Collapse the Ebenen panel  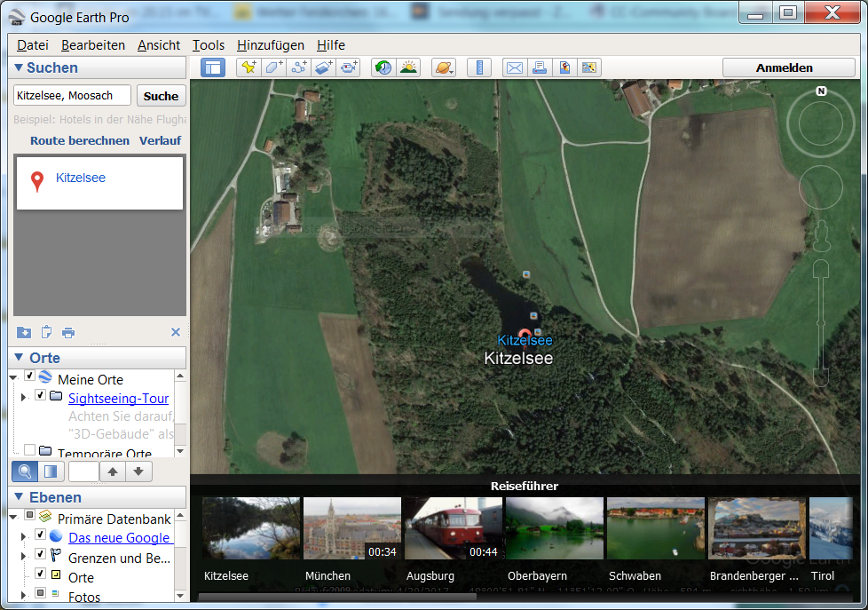(x=19, y=497)
